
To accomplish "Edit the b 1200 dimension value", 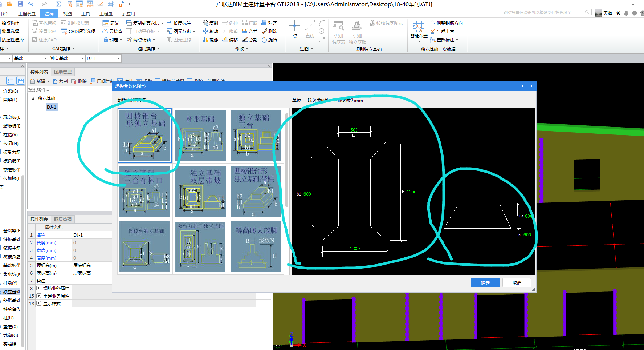I will (411, 192).
